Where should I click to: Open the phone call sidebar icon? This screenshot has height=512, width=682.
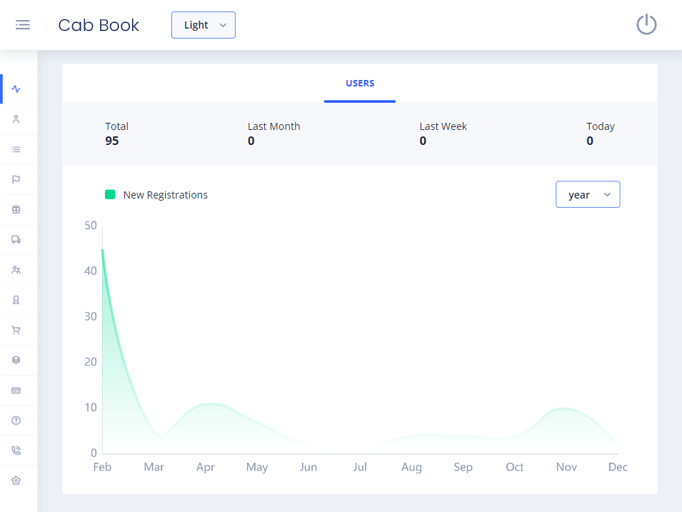pyautogui.click(x=16, y=451)
